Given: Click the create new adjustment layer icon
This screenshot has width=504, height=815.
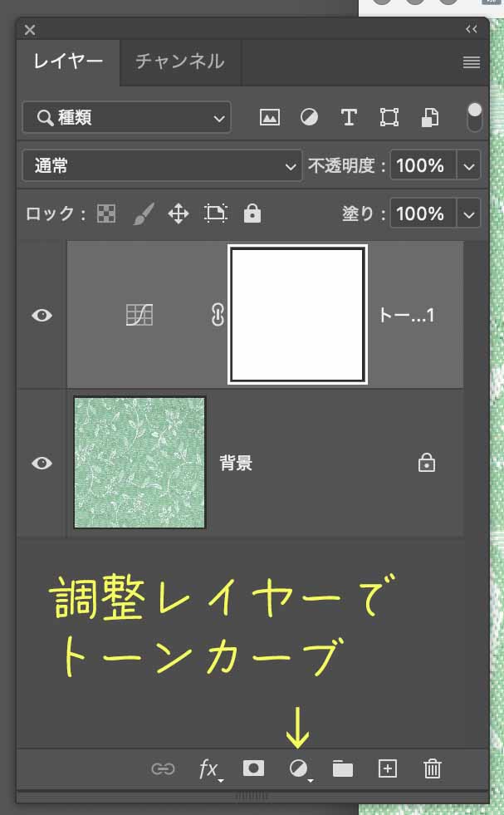Looking at the screenshot, I should 299,768.
